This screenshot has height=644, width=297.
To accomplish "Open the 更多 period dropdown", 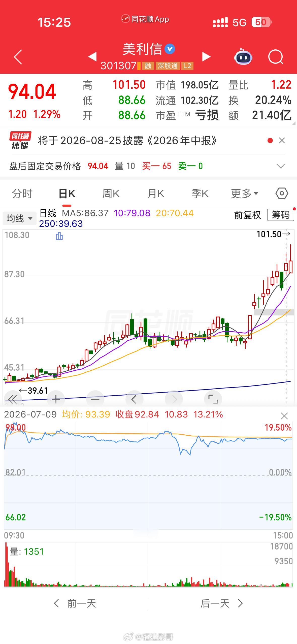I will [245, 194].
